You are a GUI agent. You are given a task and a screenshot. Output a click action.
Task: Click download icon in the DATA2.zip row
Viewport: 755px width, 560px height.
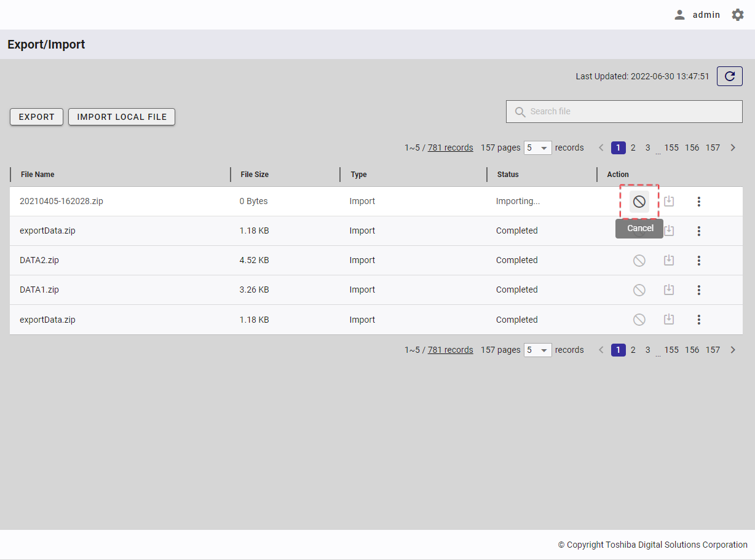669,260
